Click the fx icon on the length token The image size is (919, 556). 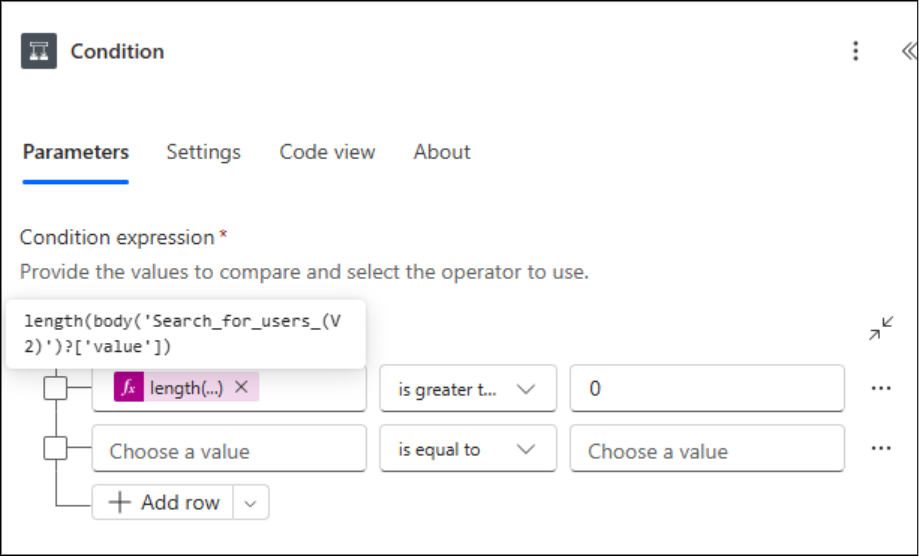[129, 388]
